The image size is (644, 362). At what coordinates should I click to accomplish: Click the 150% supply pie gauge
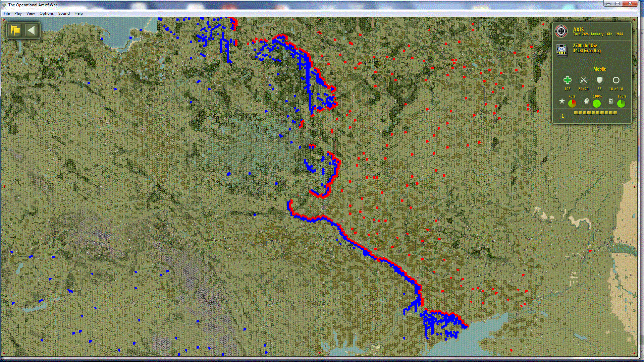[621, 104]
